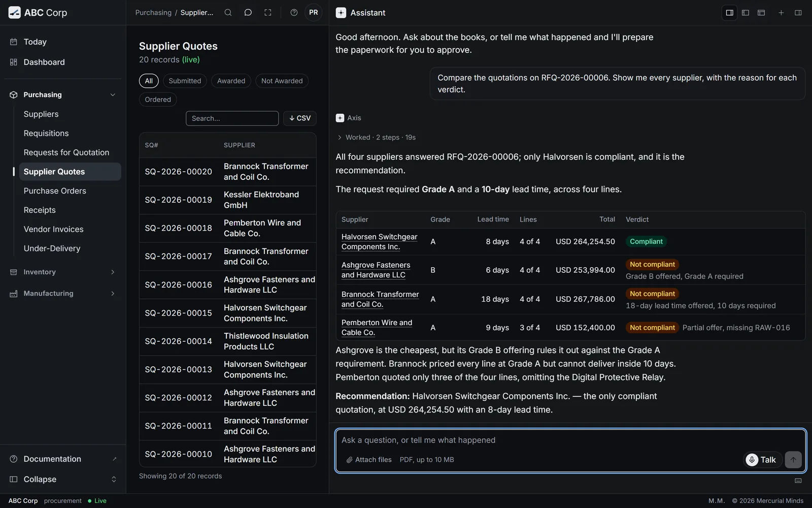Open the chat bubble icon
Viewport: 812px width, 508px height.
coord(248,13)
